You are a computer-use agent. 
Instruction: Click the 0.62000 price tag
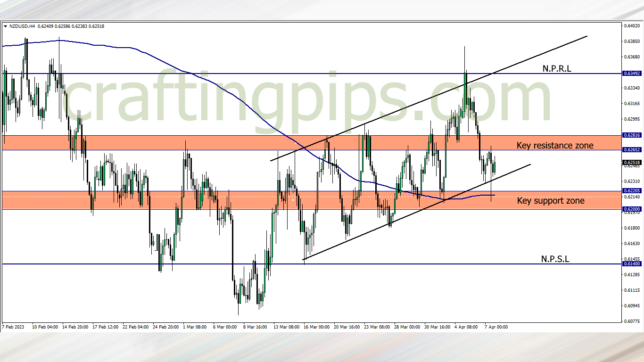(x=631, y=209)
